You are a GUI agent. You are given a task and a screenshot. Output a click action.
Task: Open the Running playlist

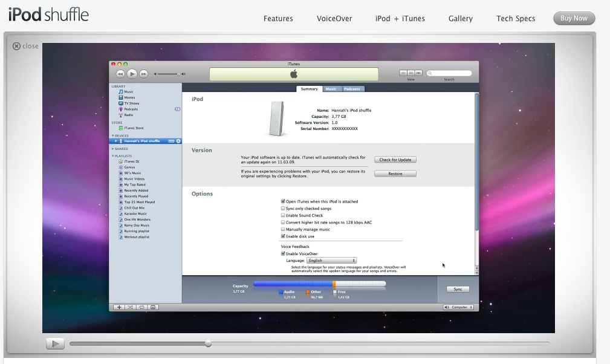pyautogui.click(x=136, y=232)
